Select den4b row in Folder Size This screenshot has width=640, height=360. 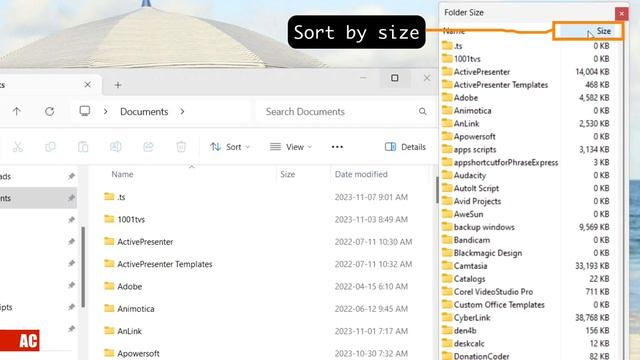coord(527,331)
